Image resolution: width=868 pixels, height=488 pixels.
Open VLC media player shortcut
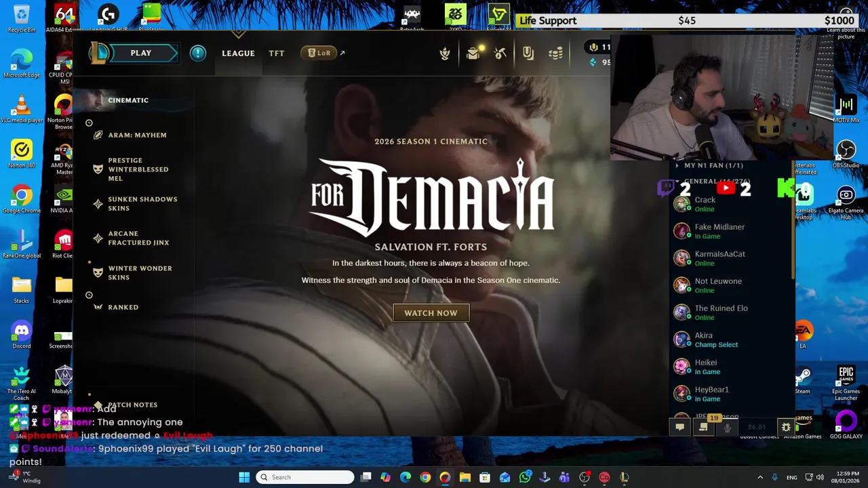point(22,108)
